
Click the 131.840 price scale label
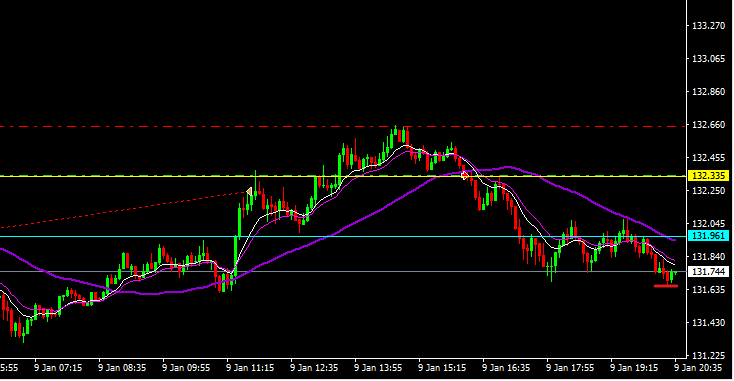(x=709, y=256)
